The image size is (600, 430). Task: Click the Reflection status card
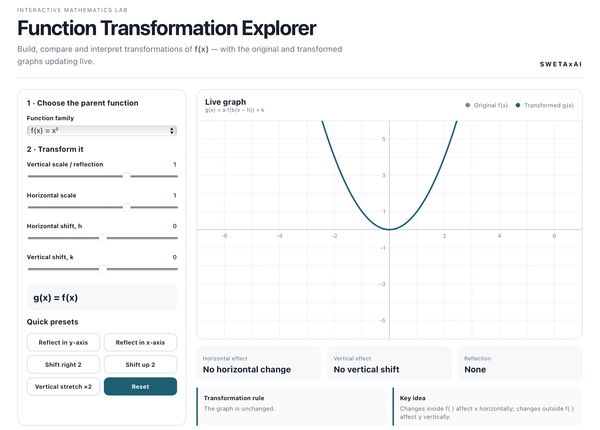[520, 364]
